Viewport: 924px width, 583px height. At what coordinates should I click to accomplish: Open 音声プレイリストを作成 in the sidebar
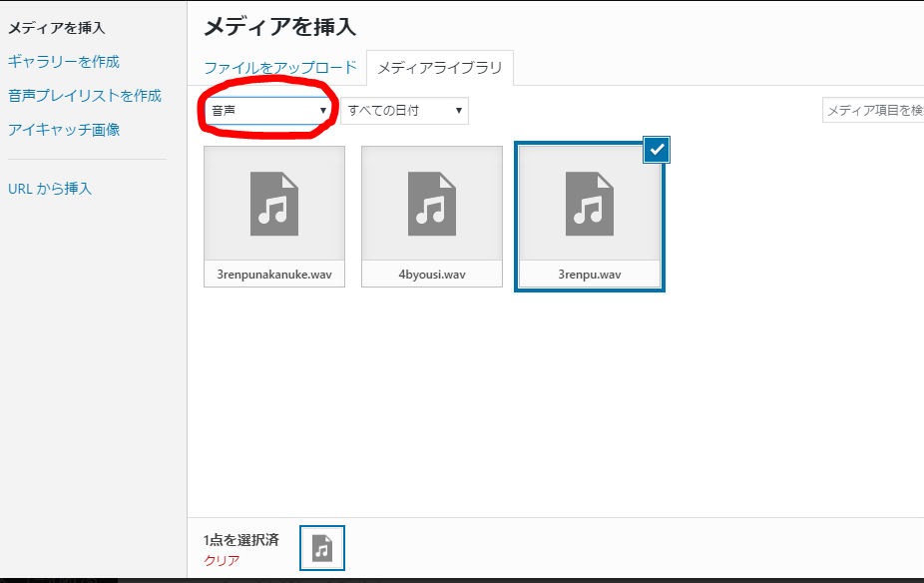[x=84, y=96]
